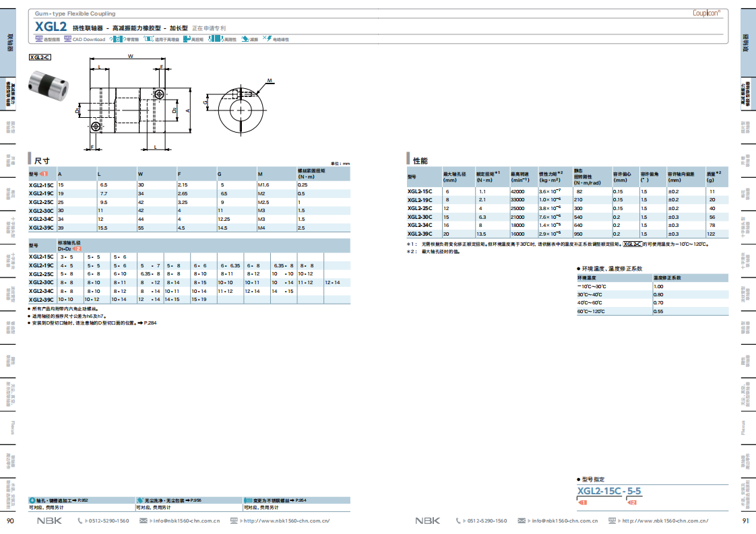Click the dust-free cleaning packaging icon
The width and height of the screenshot is (756, 534).
[x=140, y=501]
